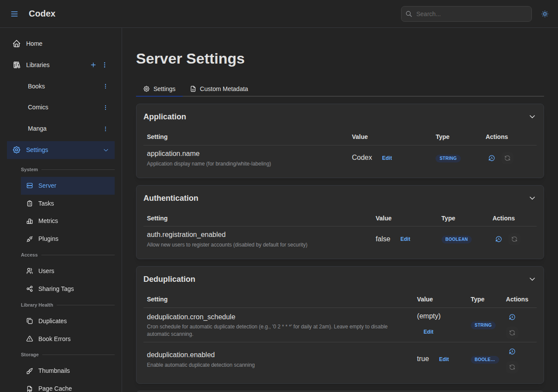Screen dimensions: 558x392
Task: Open the Thumbnails storage page
Action: [x=54, y=371]
